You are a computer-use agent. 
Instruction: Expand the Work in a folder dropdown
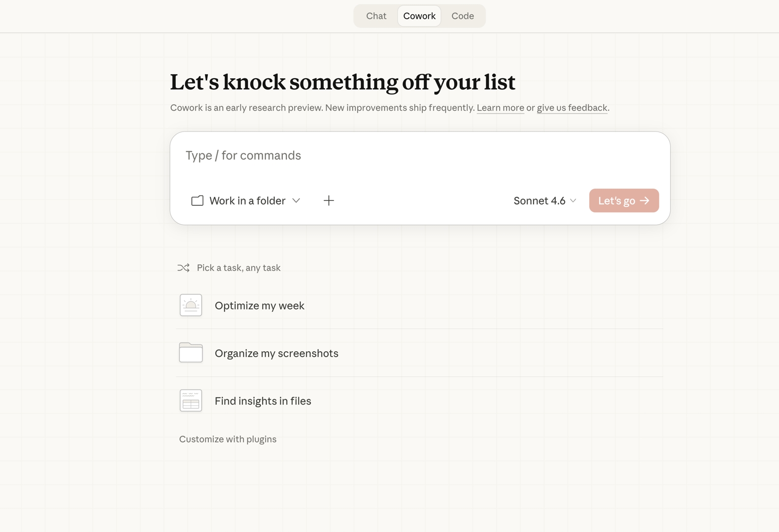point(247,200)
